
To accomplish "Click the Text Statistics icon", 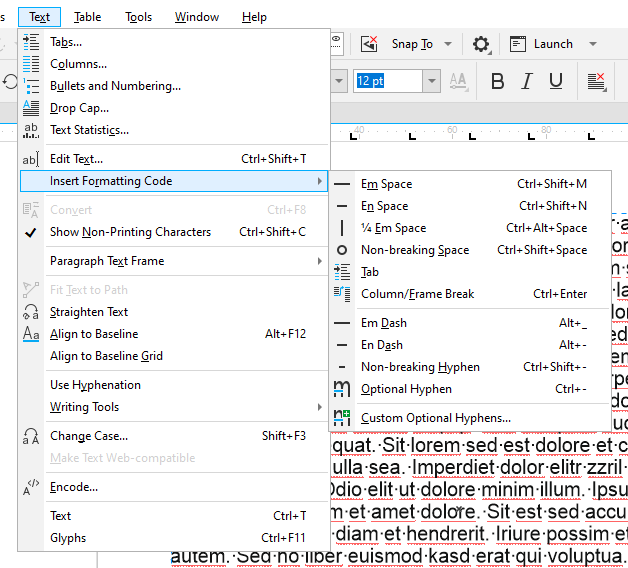I will (31, 130).
